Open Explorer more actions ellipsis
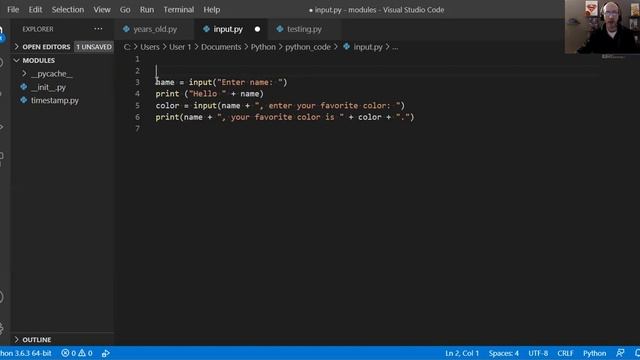 [98, 29]
